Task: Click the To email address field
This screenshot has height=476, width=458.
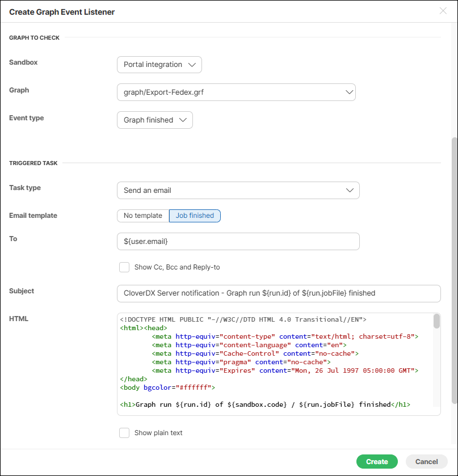Action: coord(238,242)
